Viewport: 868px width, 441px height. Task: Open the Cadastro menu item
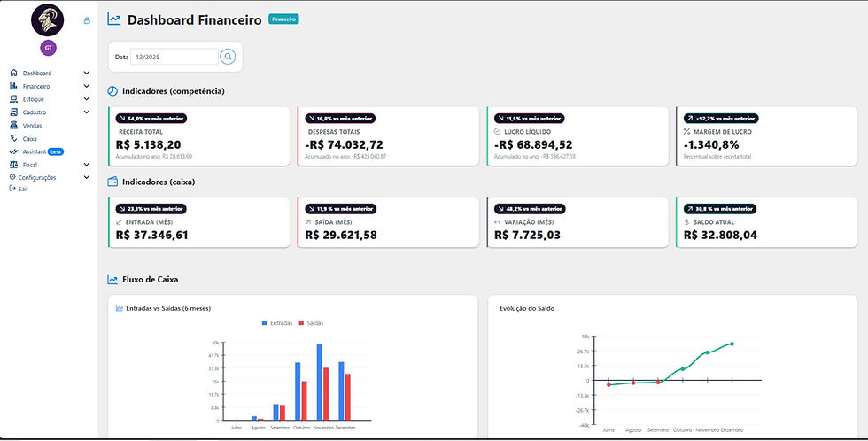pyautogui.click(x=35, y=112)
